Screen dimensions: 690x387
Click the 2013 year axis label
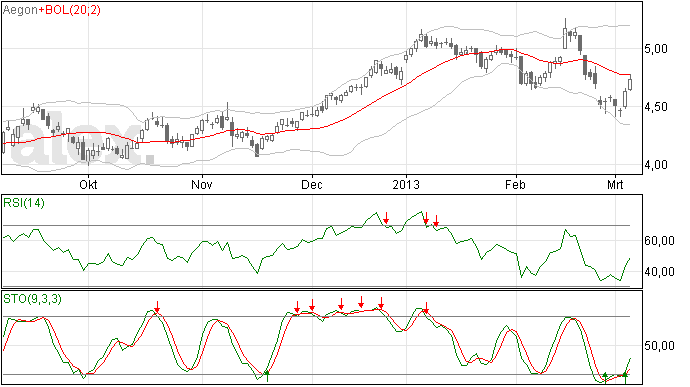tap(406, 184)
